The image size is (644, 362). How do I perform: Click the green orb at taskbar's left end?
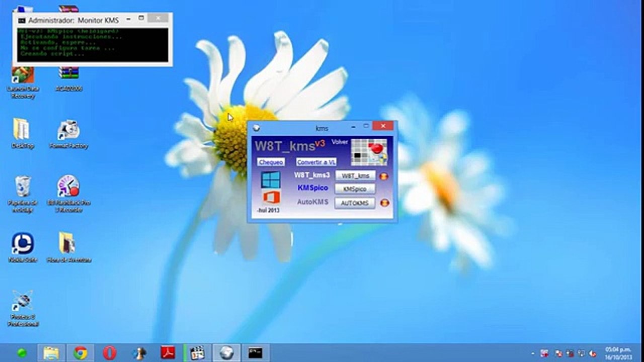[22, 353]
